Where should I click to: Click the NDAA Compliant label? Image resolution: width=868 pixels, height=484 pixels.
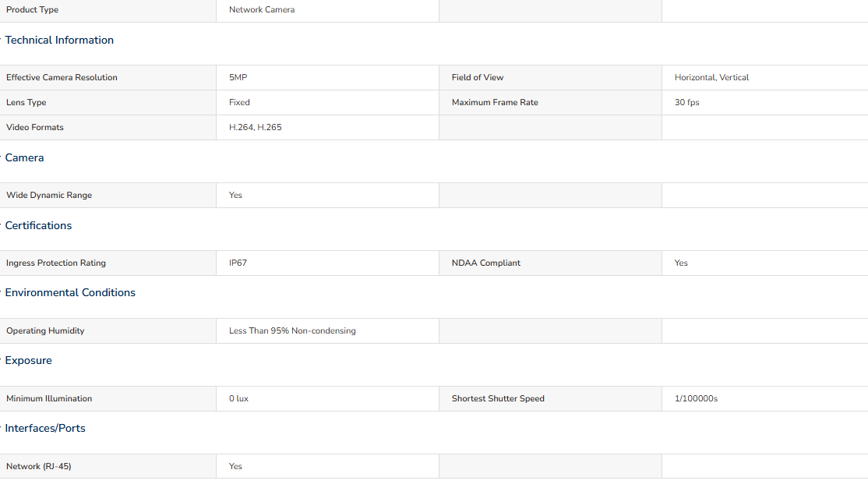[486, 263]
